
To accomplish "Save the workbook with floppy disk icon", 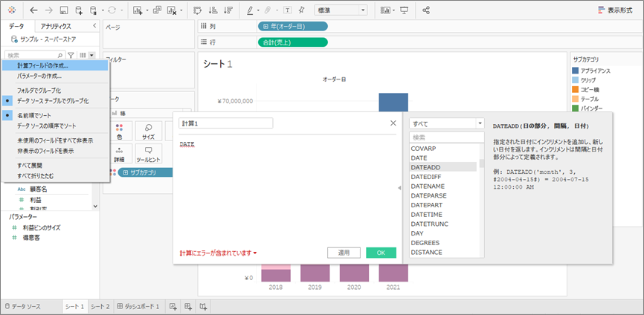I will 64,10.
